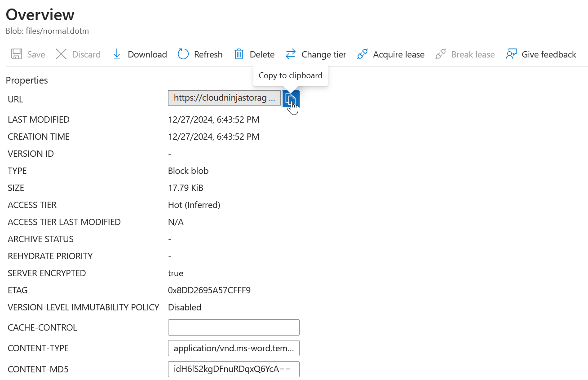Click the CONTENT-MD5 hash field
588x380 pixels.
point(234,369)
